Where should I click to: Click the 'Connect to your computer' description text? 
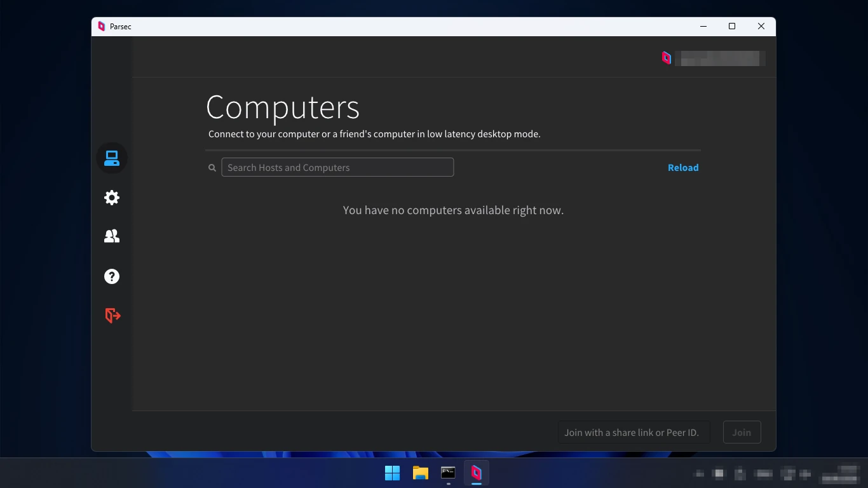click(374, 134)
